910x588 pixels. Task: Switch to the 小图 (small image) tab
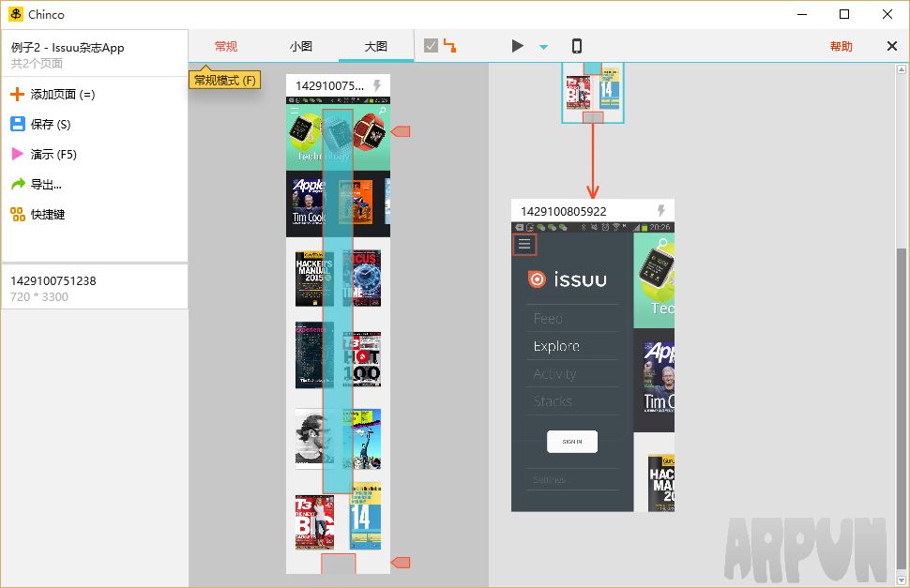(300, 46)
